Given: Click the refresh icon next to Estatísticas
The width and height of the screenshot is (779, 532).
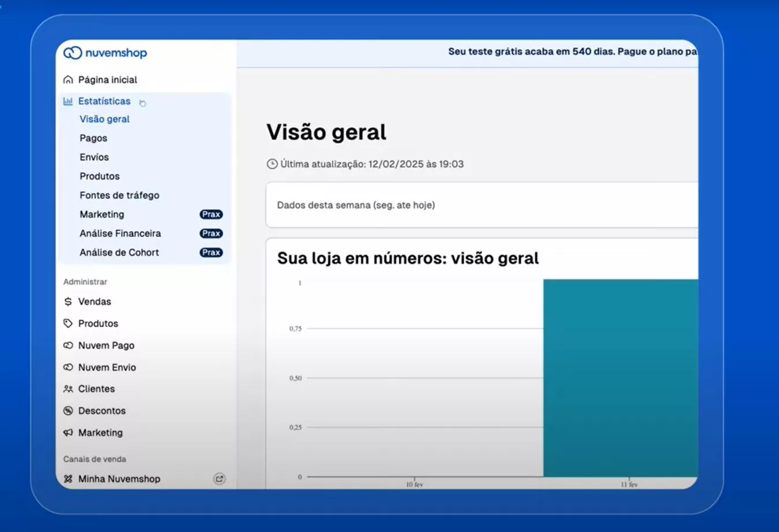Looking at the screenshot, I should pyautogui.click(x=142, y=101).
